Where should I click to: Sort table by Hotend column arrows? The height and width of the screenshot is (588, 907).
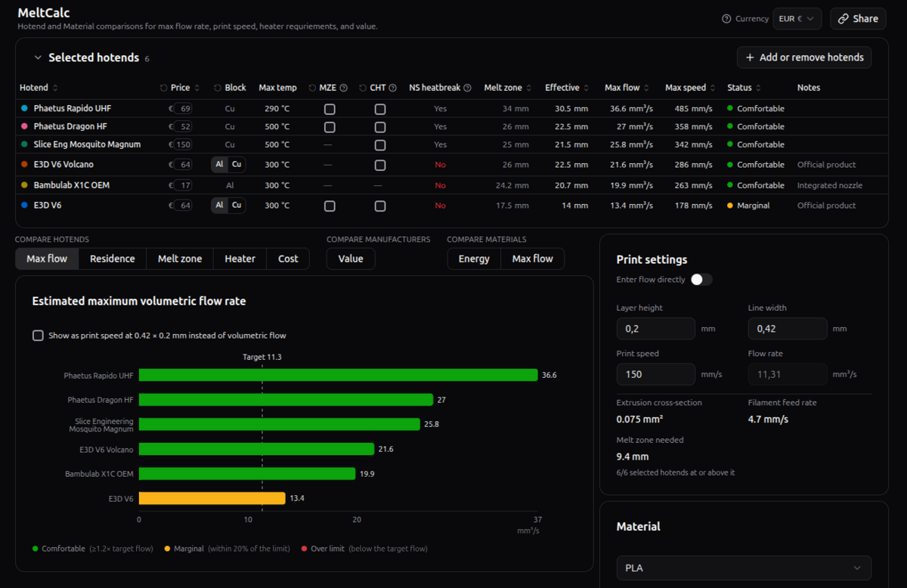(x=55, y=88)
